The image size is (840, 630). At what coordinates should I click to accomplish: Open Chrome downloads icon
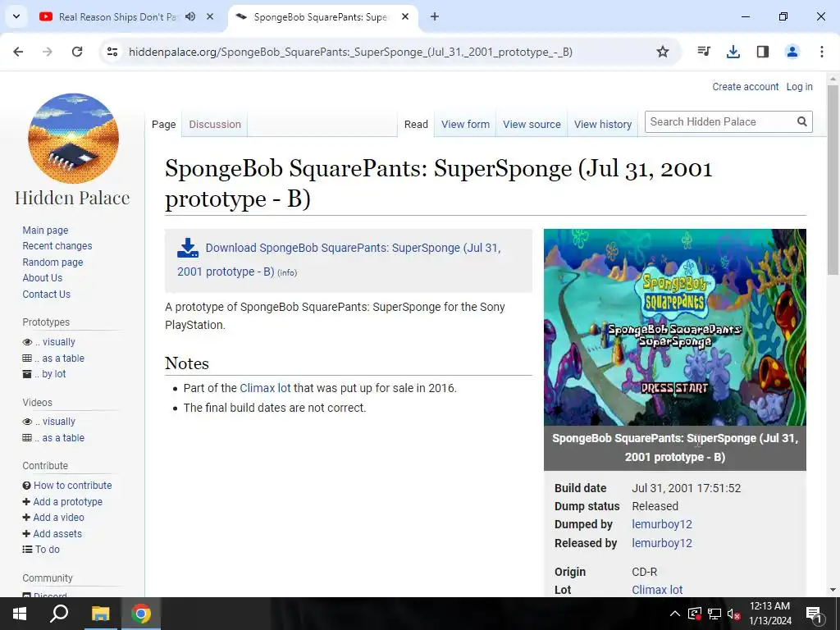pyautogui.click(x=733, y=52)
